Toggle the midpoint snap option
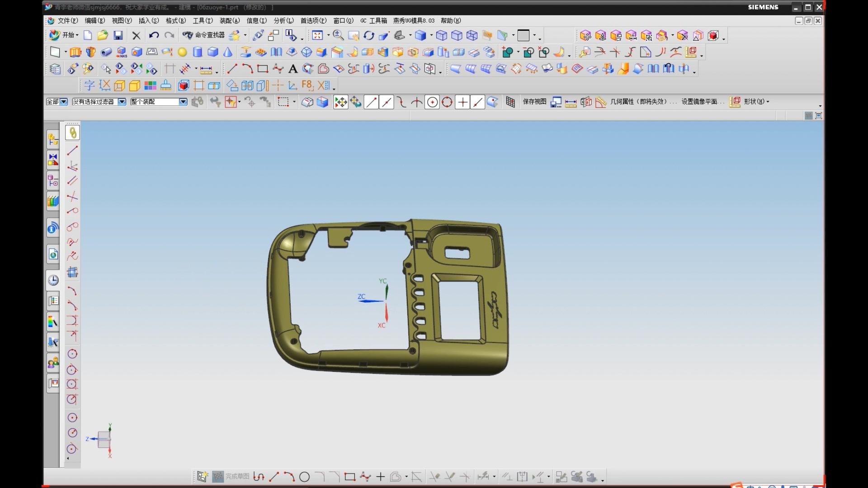This screenshot has height=488, width=868. tap(387, 103)
